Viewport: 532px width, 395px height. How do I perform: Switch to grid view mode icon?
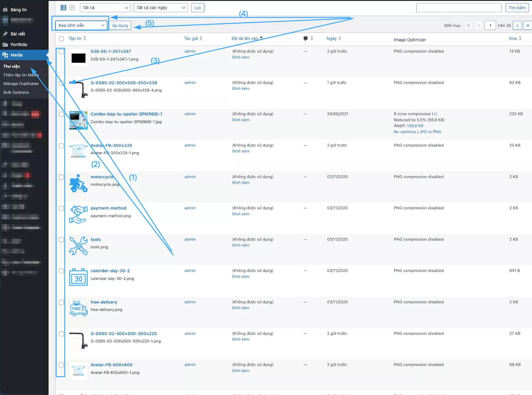point(72,8)
